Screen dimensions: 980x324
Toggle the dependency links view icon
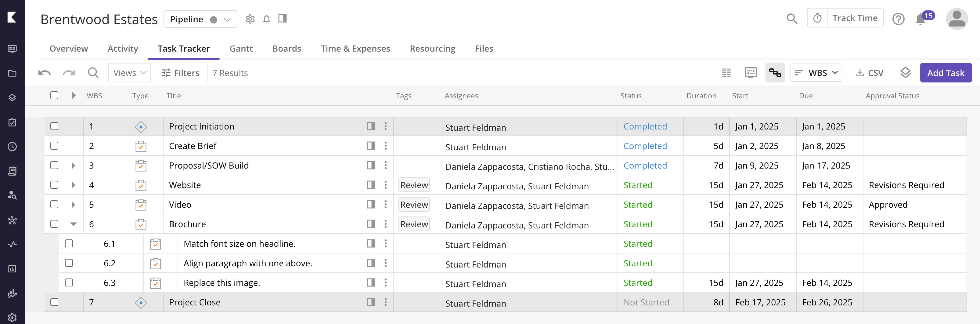pos(775,73)
